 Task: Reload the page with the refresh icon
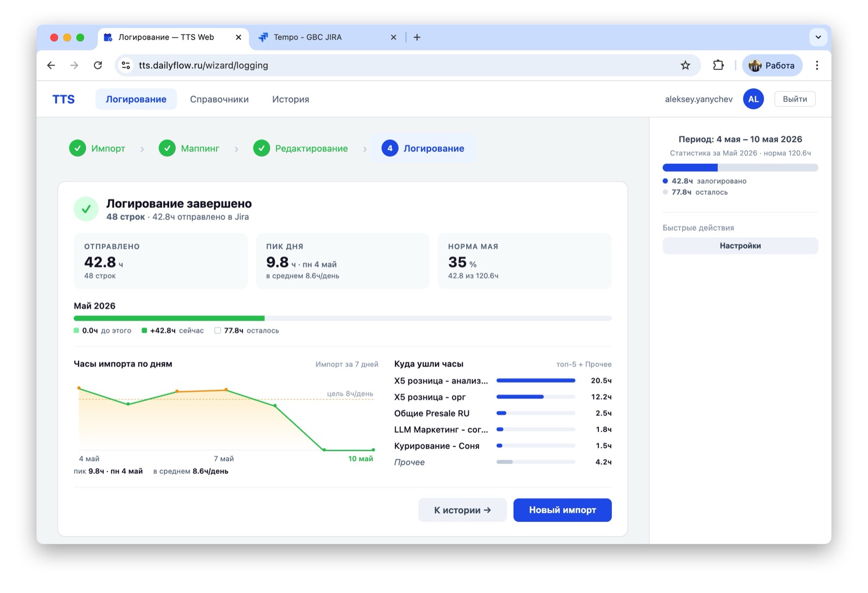coord(98,65)
